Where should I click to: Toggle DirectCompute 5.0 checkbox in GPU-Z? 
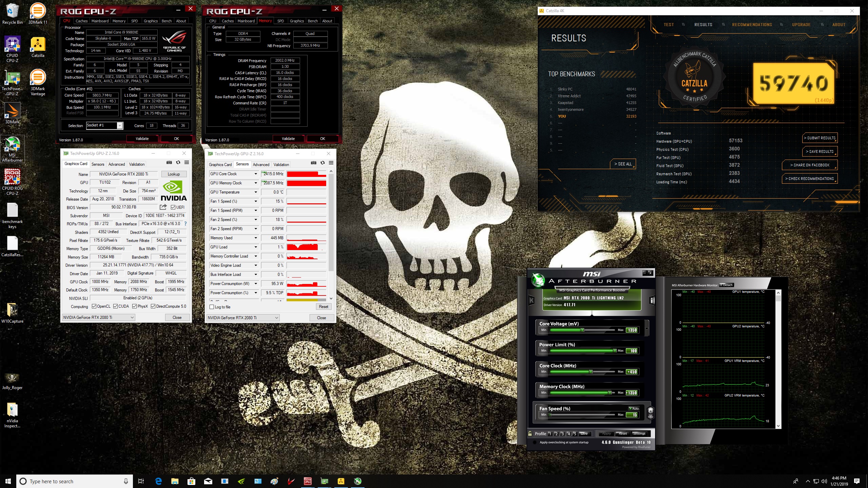153,306
